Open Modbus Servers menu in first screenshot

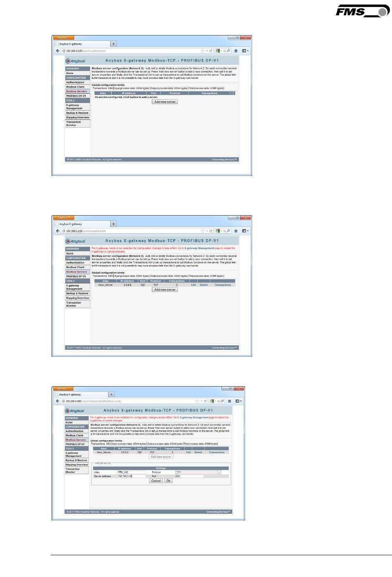pyautogui.click(x=77, y=91)
